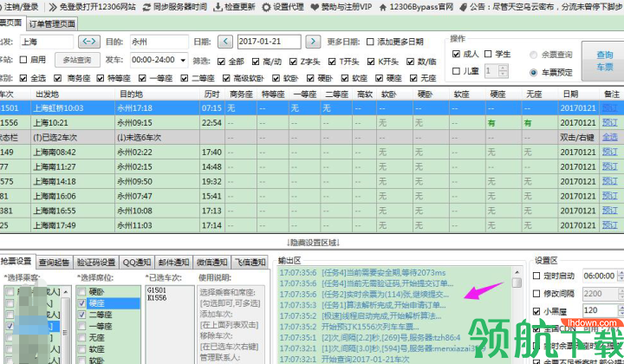624x364 pixels.
Task: Enable multi-station 启用 checkbox
Action: pos(23,60)
